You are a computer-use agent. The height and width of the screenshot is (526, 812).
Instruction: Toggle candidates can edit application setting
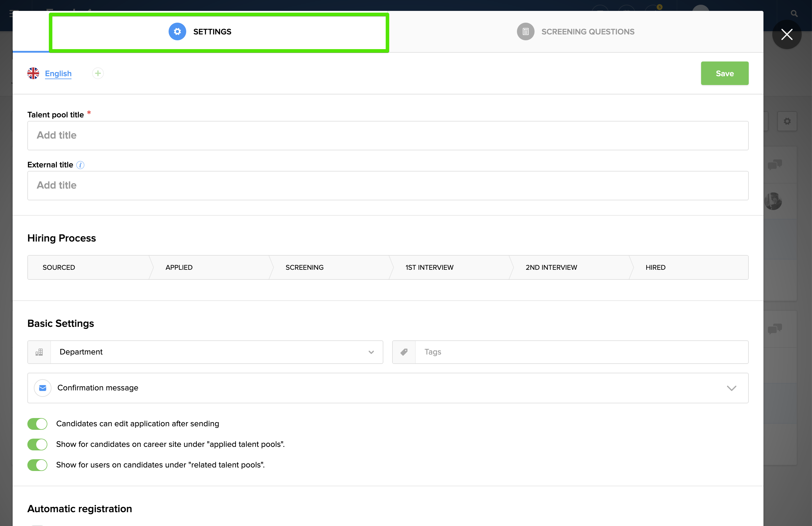coord(38,424)
